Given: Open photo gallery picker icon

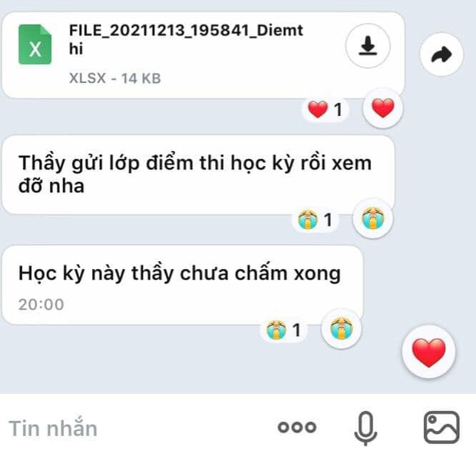Looking at the screenshot, I should 441,427.
